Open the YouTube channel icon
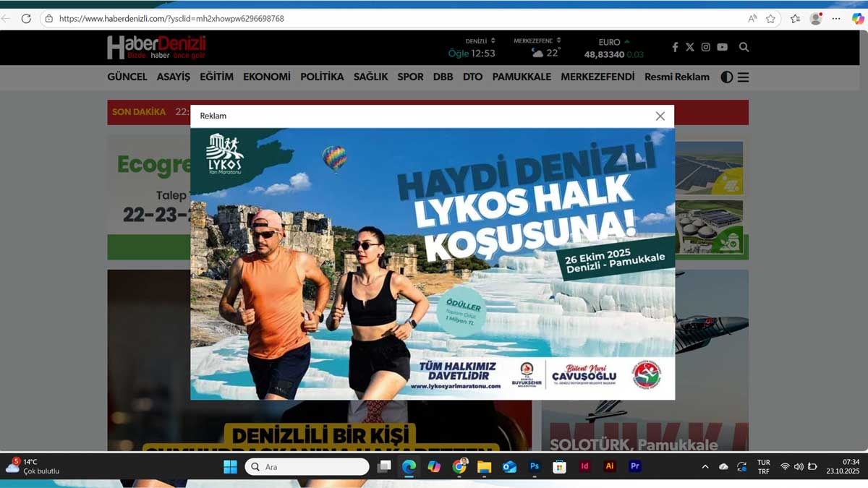Viewport: 868px width, 488px height. [x=721, y=47]
